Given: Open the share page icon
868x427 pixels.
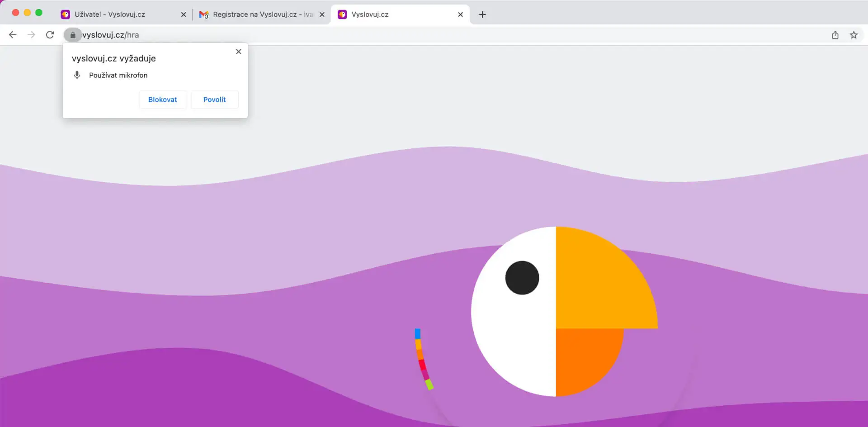Looking at the screenshot, I should 835,35.
